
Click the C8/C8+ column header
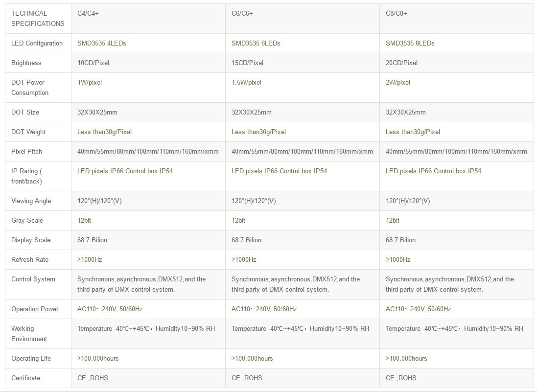coord(397,13)
